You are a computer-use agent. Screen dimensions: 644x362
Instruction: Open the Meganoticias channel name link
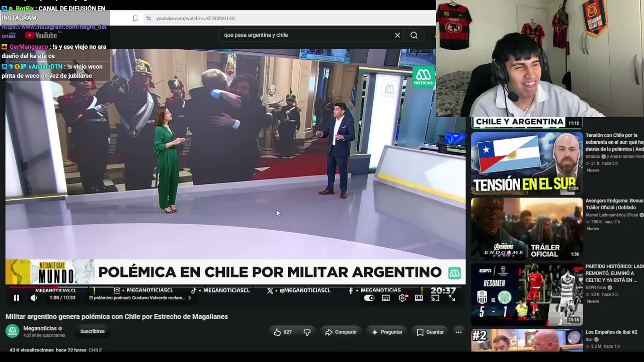[x=40, y=328]
